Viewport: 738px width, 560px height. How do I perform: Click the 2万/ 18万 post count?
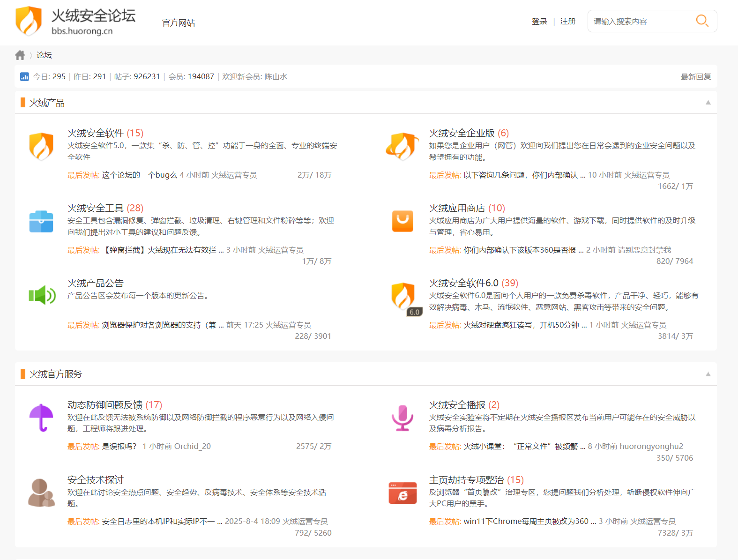[314, 175]
